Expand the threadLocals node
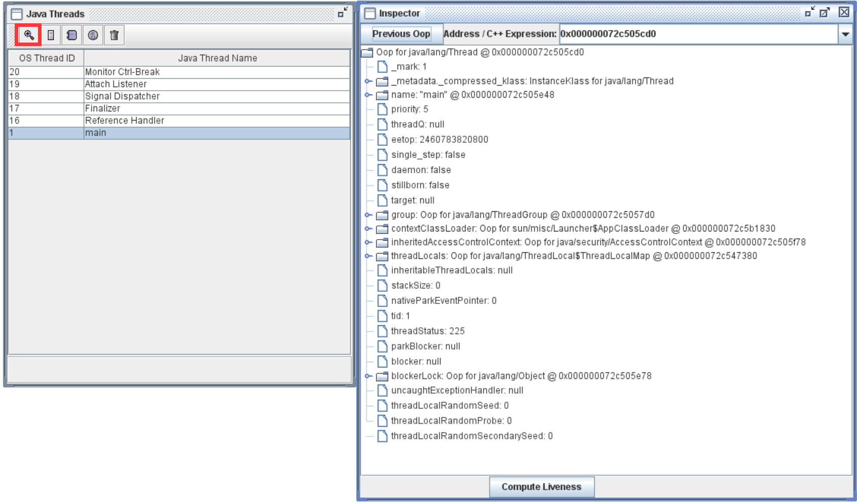This screenshot has height=504, width=857. 368,256
